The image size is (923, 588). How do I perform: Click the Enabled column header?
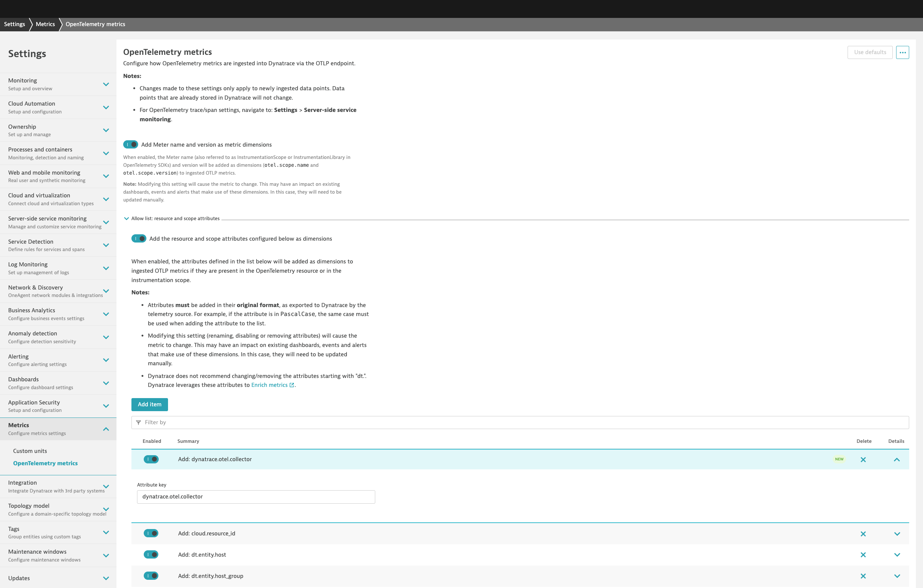(152, 441)
